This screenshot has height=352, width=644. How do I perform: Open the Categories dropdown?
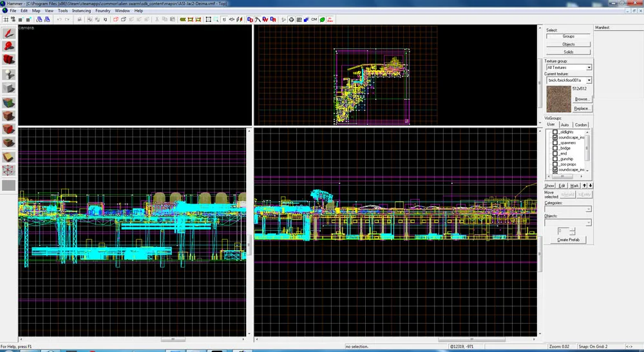[589, 209]
